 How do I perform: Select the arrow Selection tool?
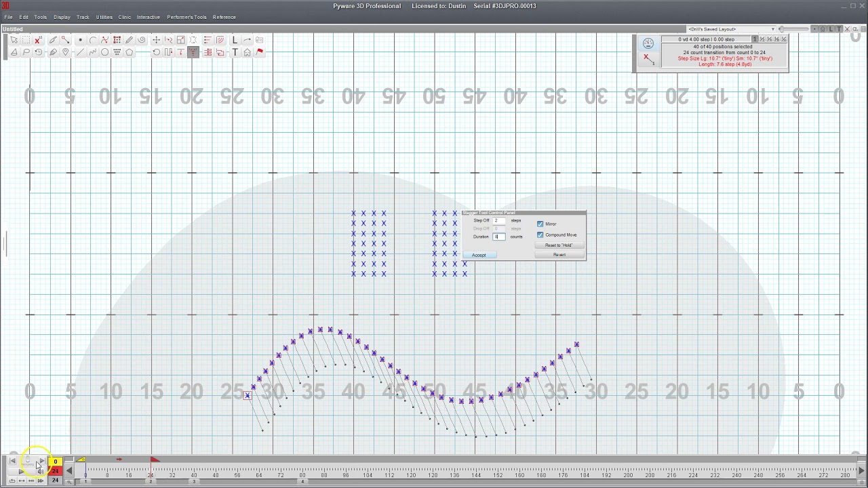pyautogui.click(x=14, y=40)
